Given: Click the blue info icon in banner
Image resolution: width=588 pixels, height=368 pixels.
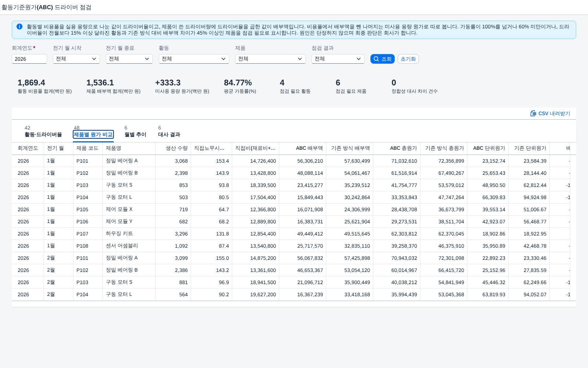Looking at the screenshot, I should [19, 26].
